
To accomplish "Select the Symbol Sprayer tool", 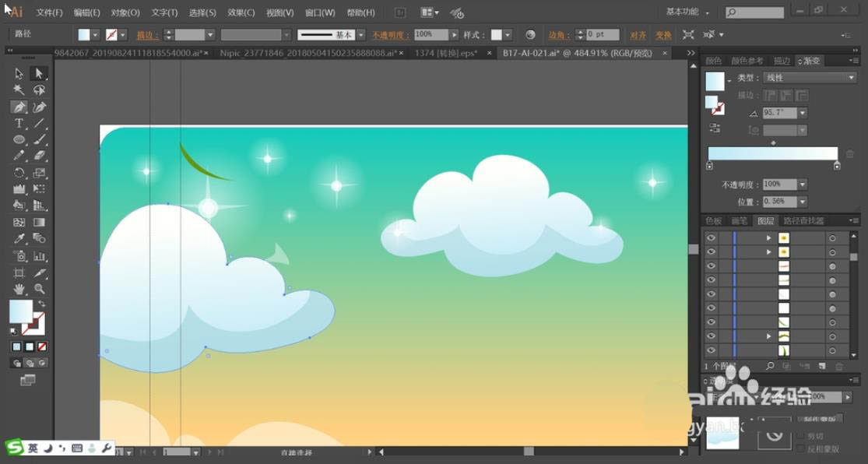I will [x=19, y=256].
